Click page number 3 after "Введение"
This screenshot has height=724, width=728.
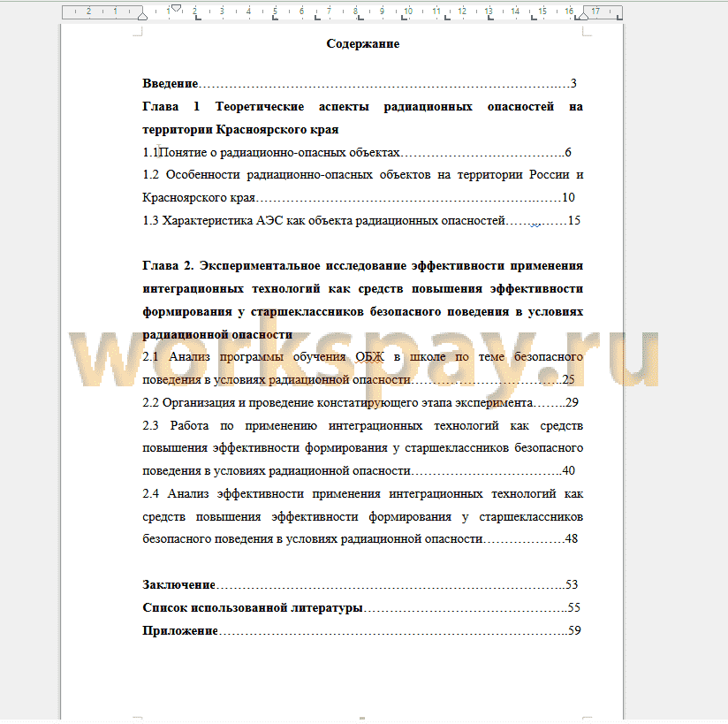click(573, 83)
